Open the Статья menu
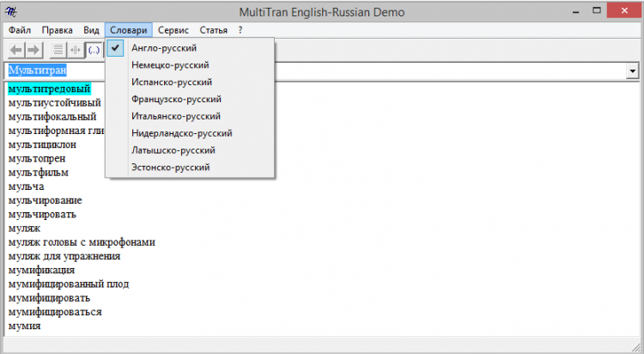 [214, 30]
